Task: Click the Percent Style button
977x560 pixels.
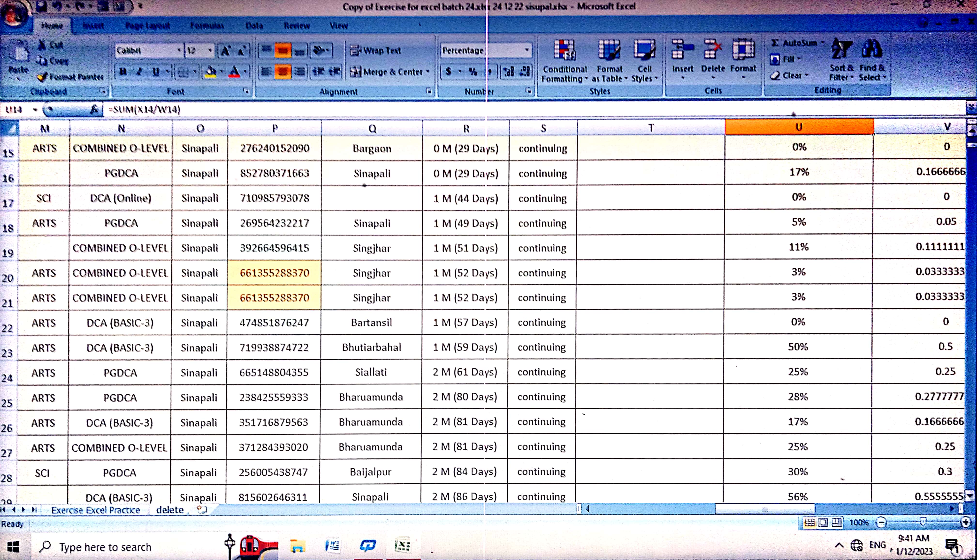Action: coord(473,72)
